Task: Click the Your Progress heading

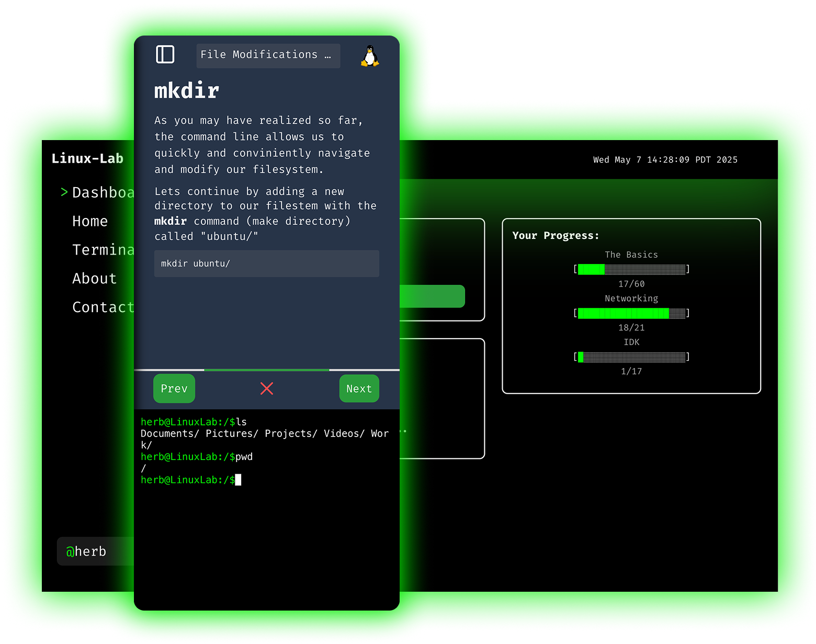Action: click(556, 235)
